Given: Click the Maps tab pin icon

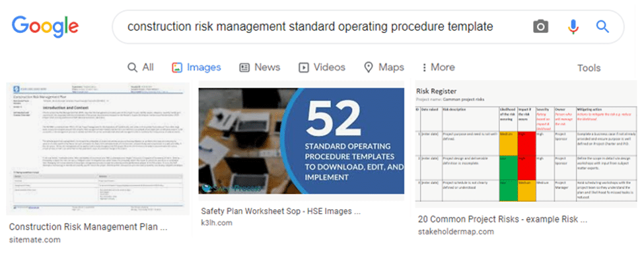Looking at the screenshot, I should tap(369, 68).
